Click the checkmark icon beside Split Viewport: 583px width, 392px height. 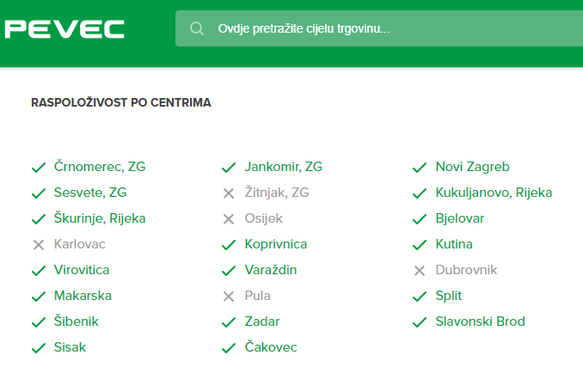(420, 296)
